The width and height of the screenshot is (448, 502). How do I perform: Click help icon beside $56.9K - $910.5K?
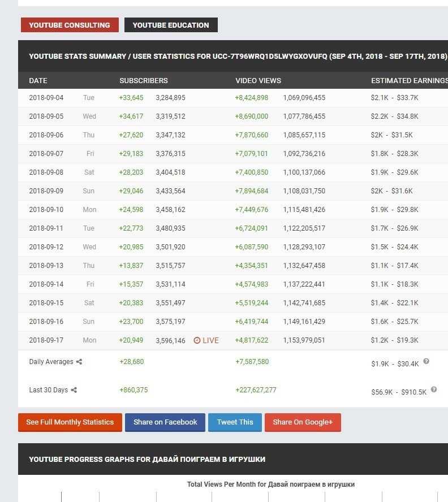[434, 390]
